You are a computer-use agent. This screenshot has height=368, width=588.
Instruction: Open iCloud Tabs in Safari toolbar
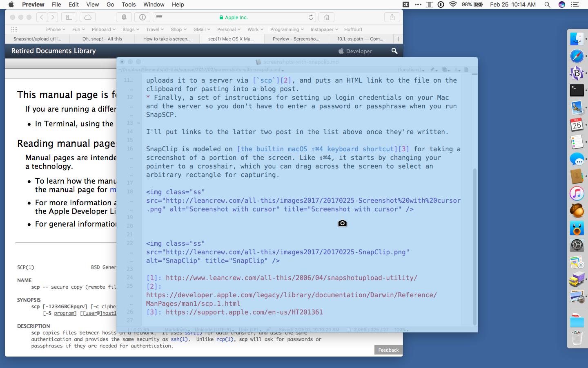click(88, 17)
